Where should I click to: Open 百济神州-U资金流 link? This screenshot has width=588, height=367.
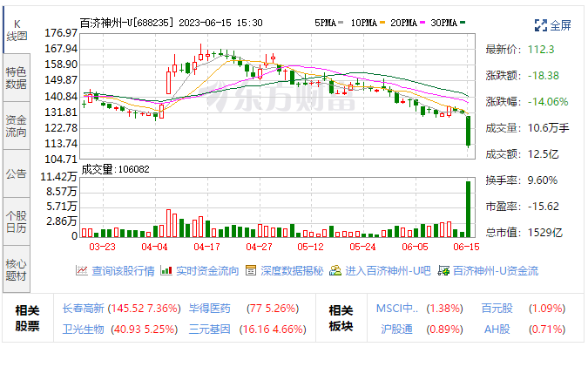coord(496,270)
